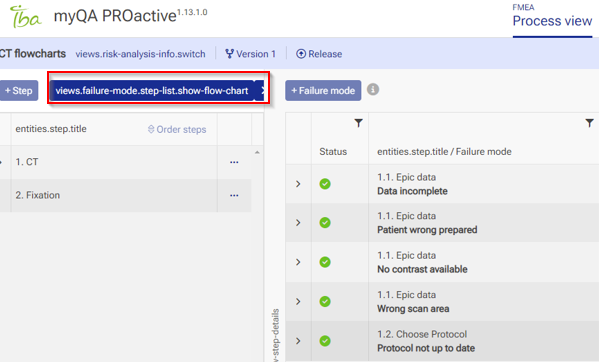599x362 pixels.
Task: Click the Status column header
Action: point(333,152)
